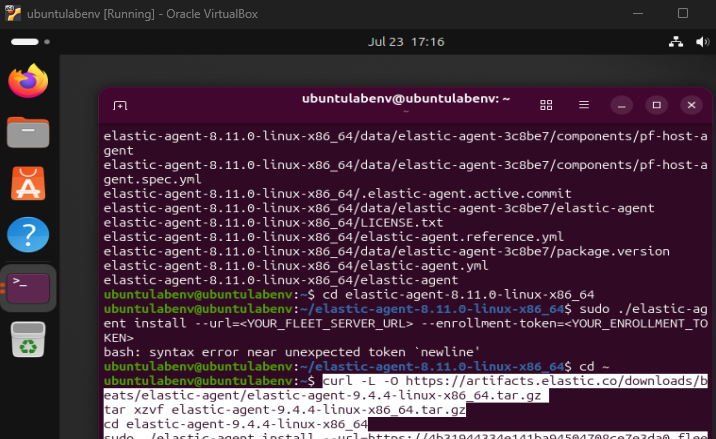
Task: Click the line ending .elastic-agent.active.commit
Action: pyautogui.click(x=337, y=194)
